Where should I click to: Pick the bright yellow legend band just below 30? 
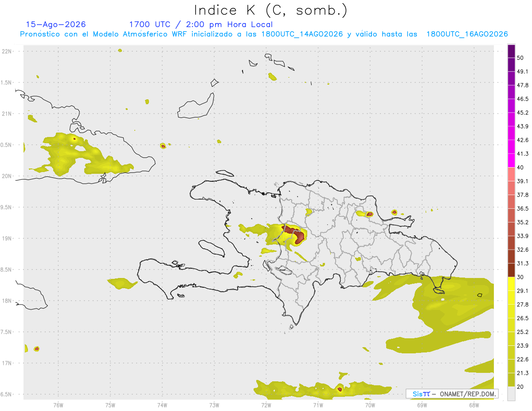click(x=512, y=284)
